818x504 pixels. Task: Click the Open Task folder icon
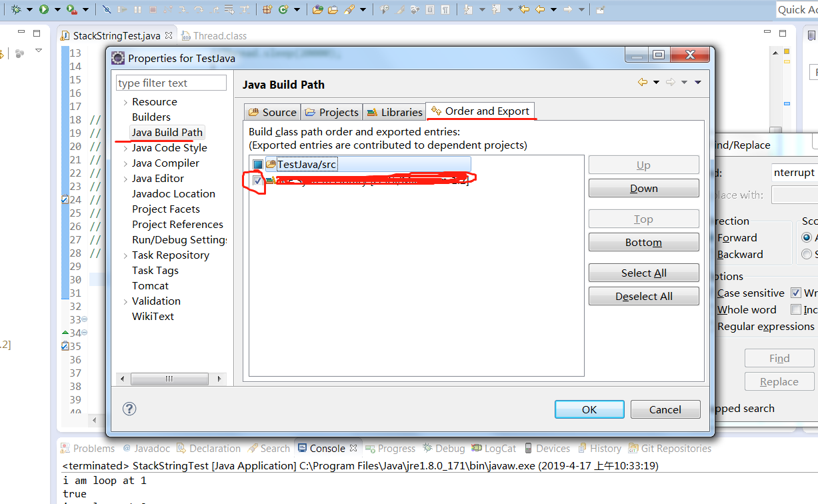click(x=333, y=9)
